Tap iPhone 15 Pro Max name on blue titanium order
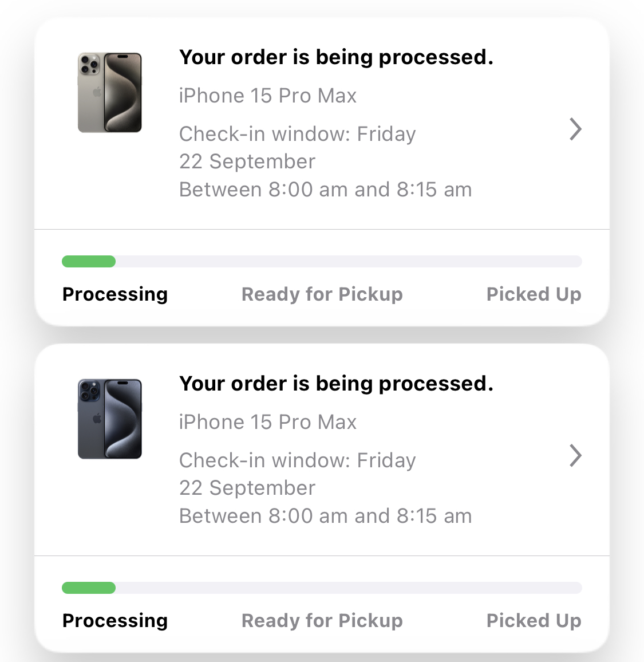This screenshot has width=644, height=662. click(x=267, y=422)
